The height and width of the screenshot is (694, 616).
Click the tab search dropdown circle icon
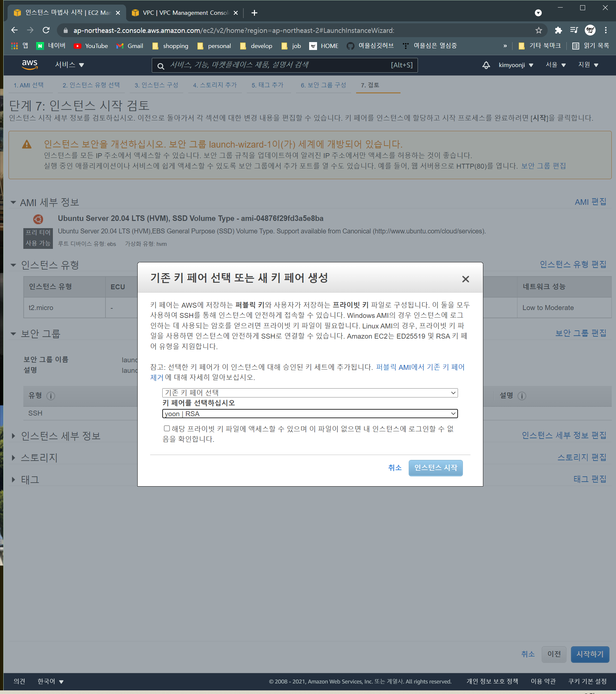tap(538, 13)
